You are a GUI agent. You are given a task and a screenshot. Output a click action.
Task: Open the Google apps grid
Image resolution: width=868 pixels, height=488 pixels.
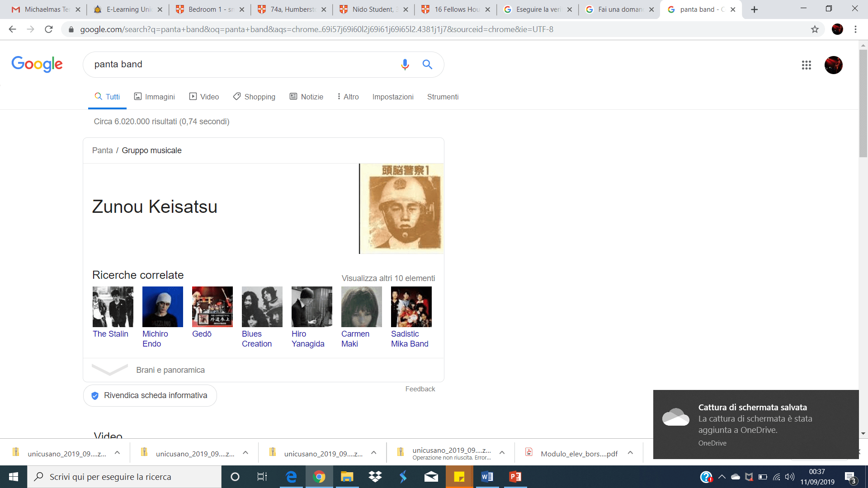807,65
